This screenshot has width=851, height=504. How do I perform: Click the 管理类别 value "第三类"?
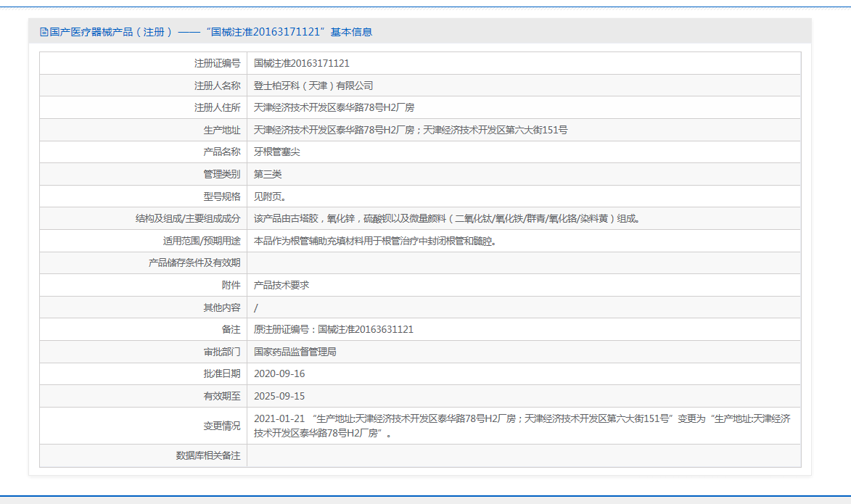point(266,173)
